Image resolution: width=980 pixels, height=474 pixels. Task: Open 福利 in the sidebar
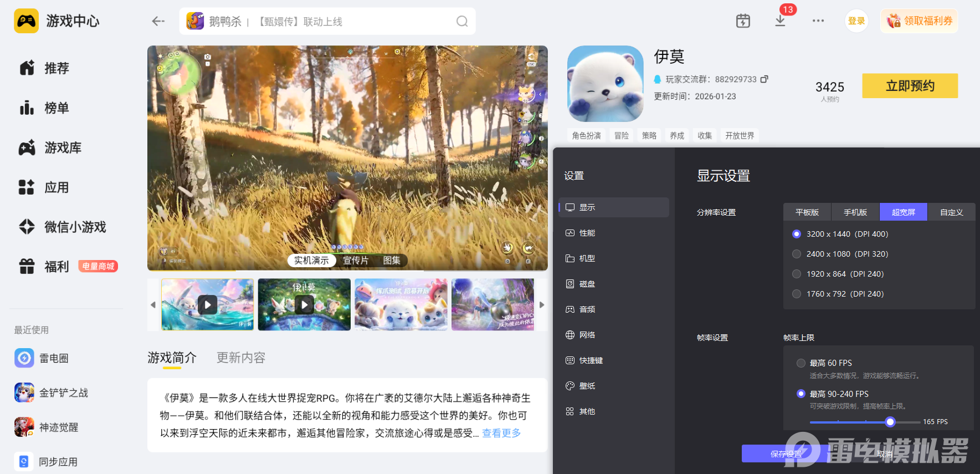pyautogui.click(x=44, y=267)
